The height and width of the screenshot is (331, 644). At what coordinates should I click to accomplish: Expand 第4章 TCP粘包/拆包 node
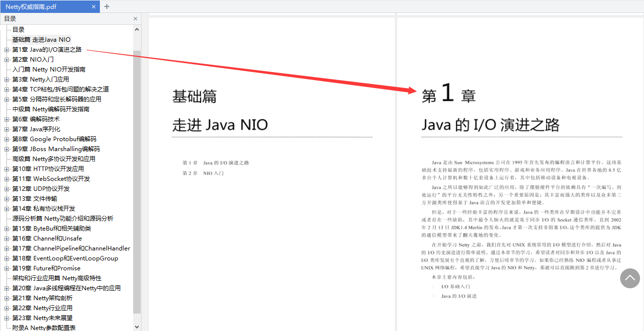tap(6, 89)
